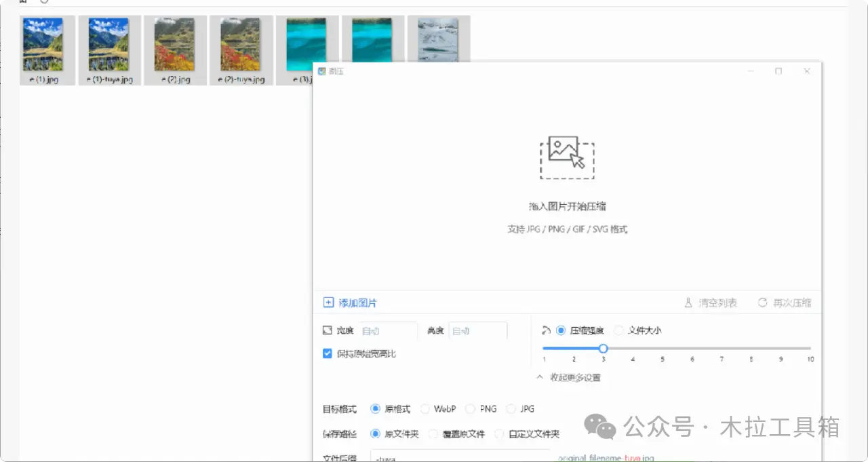Choose PNG as the target format
The height and width of the screenshot is (462, 868).
coord(469,408)
